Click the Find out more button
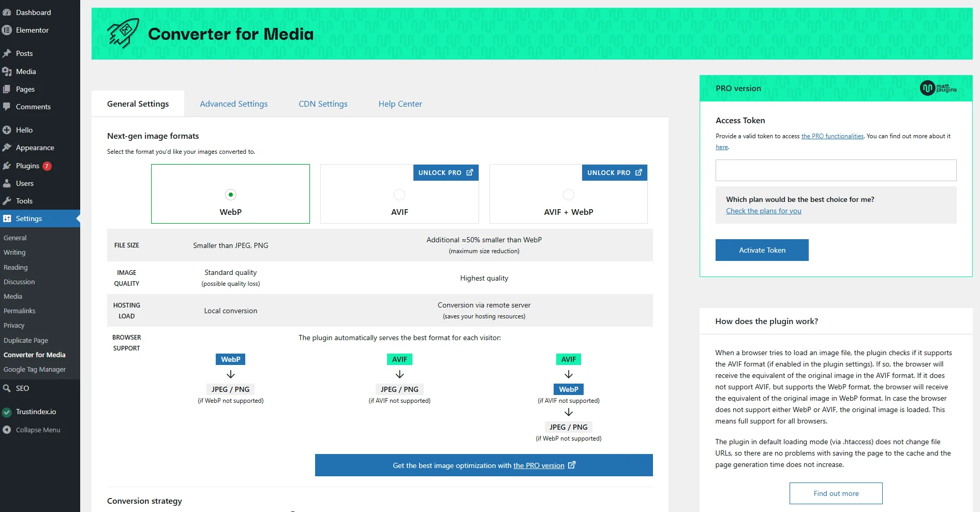Viewport: 980px width, 512px height. [x=836, y=493]
